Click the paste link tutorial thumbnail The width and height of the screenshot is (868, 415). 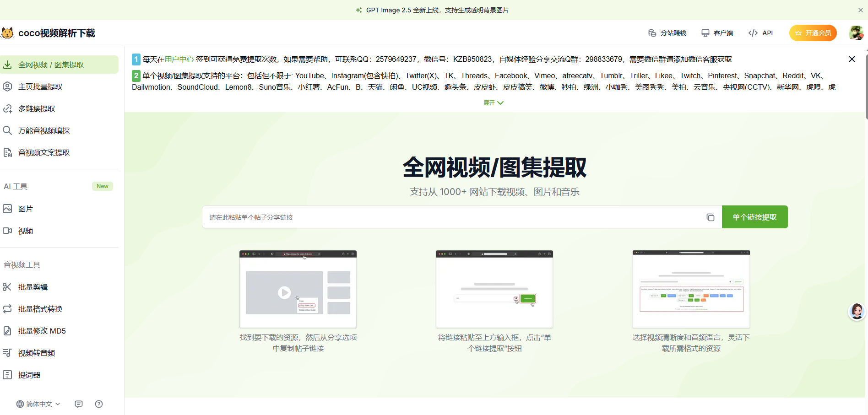(x=494, y=289)
